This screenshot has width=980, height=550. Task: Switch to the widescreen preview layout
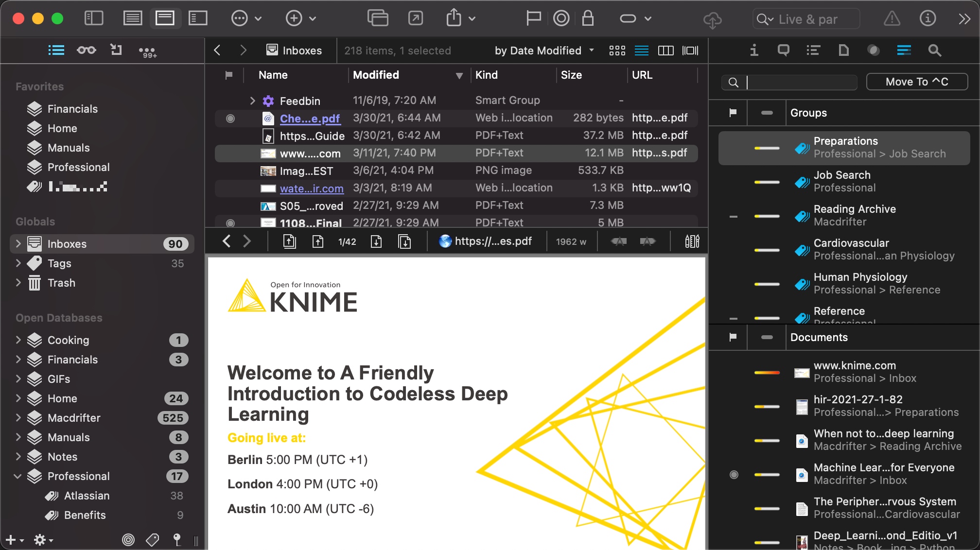198,18
